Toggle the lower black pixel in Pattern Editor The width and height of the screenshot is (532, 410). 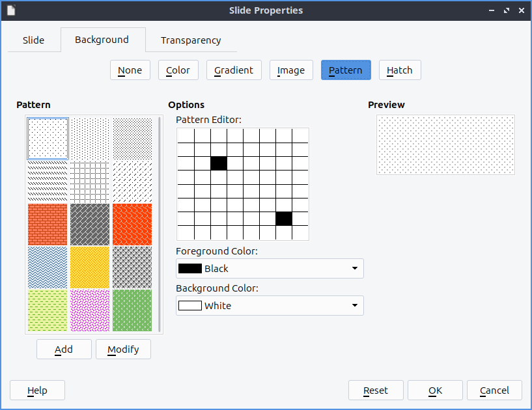(283, 219)
